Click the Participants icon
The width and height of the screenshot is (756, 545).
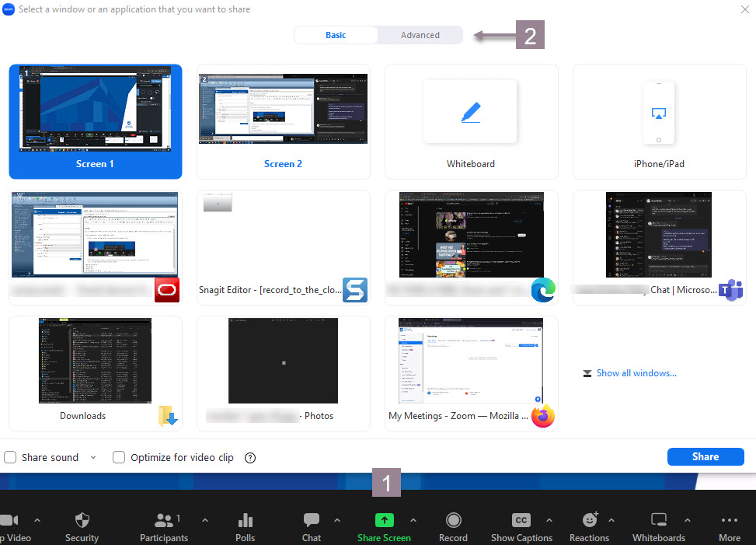[x=164, y=521]
